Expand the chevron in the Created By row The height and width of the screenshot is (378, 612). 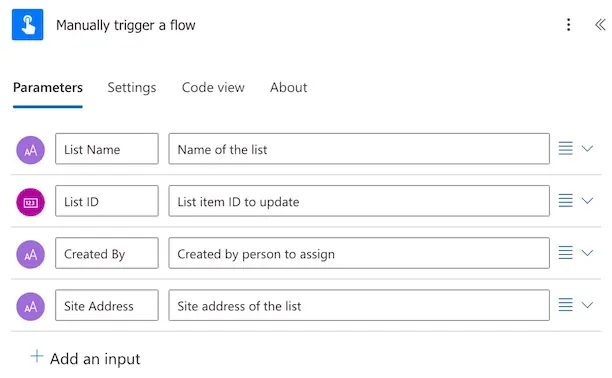coord(587,253)
